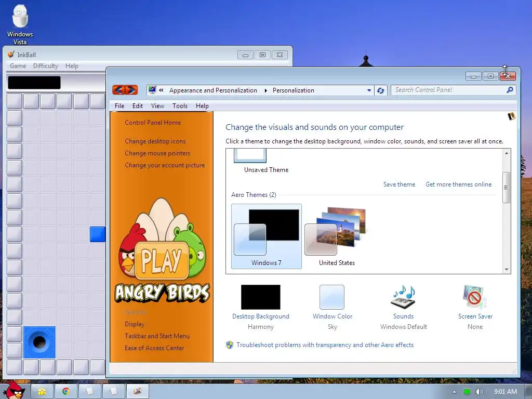This screenshot has width=532, height=399.
Task: Click the search magnifier icon
Action: [x=510, y=90]
